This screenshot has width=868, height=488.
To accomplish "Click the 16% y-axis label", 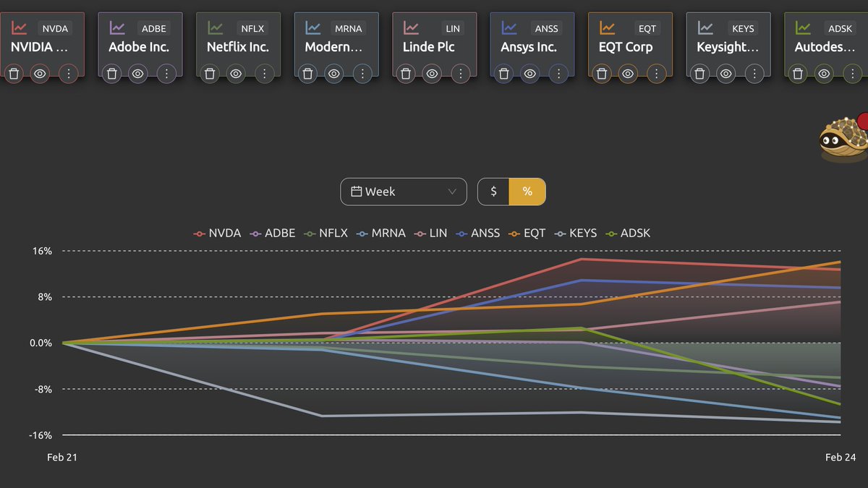I will (41, 251).
